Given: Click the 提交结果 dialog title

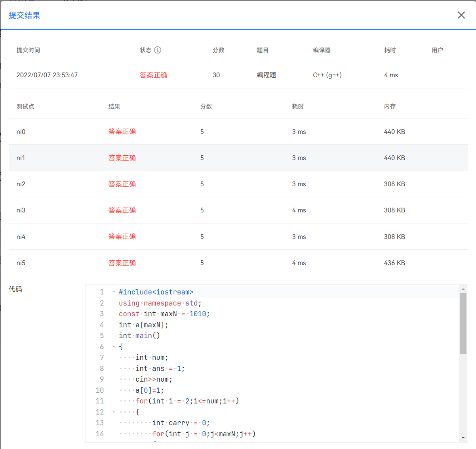Looking at the screenshot, I should tap(25, 15).
